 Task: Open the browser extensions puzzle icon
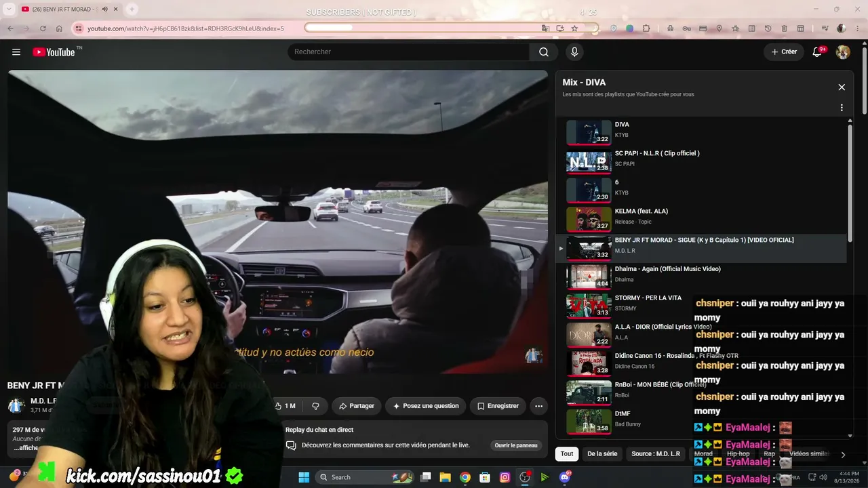coord(646,28)
